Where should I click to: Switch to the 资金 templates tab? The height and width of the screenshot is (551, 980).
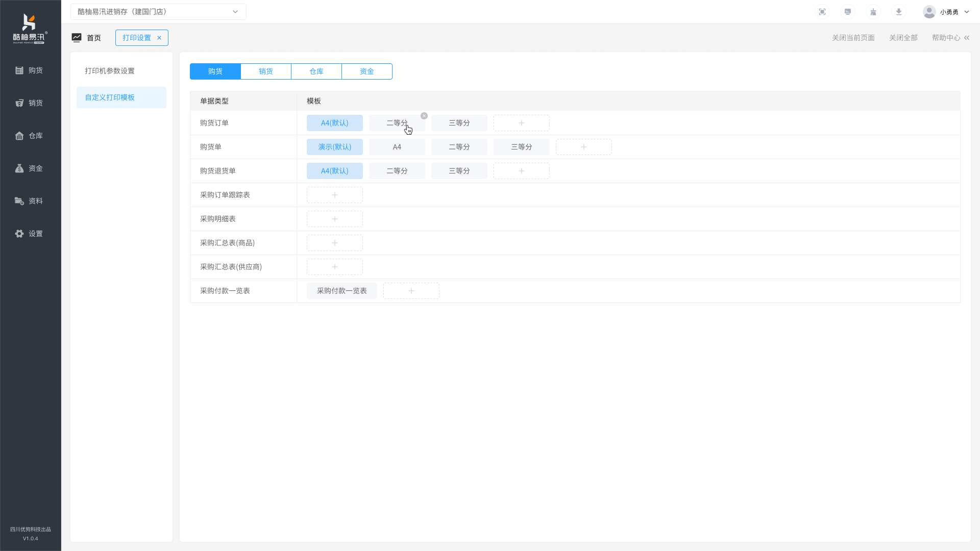point(367,71)
